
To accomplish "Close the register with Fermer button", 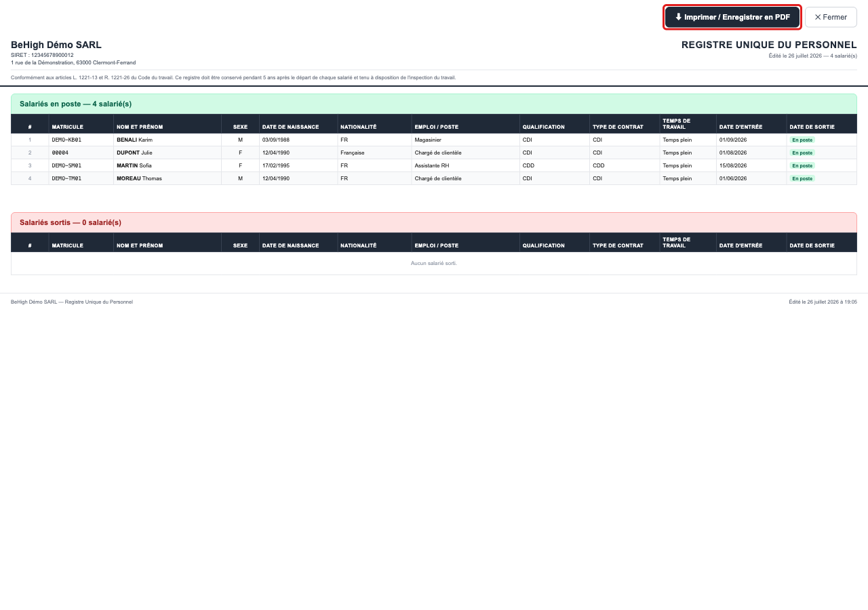I will tap(831, 17).
